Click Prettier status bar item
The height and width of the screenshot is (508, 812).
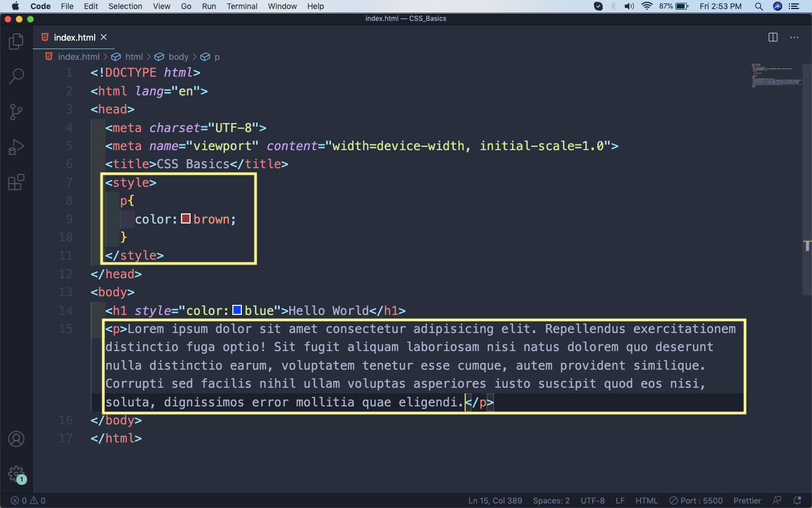(747, 501)
